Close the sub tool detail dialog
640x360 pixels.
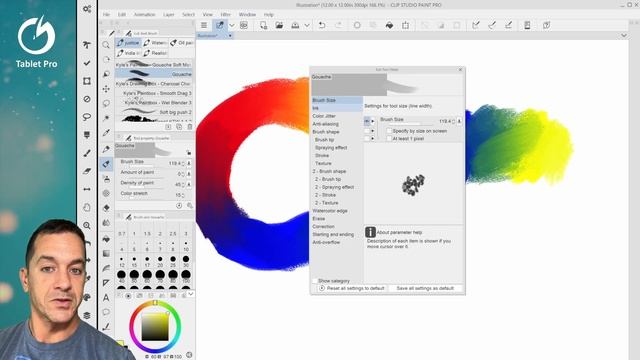point(460,70)
